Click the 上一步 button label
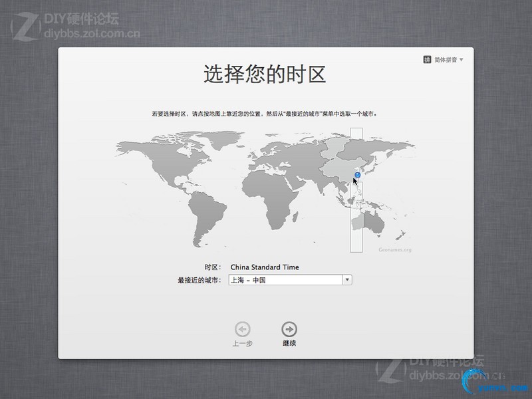 243,343
